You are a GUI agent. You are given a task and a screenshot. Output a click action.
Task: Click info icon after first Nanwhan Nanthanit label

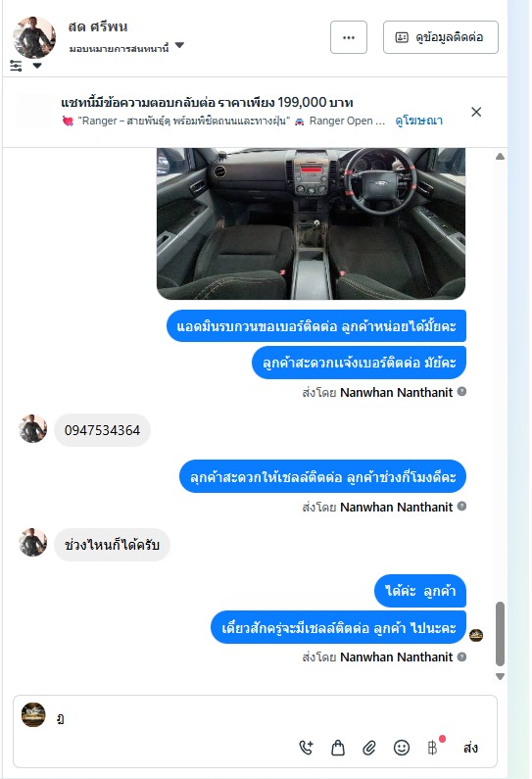[x=461, y=392]
